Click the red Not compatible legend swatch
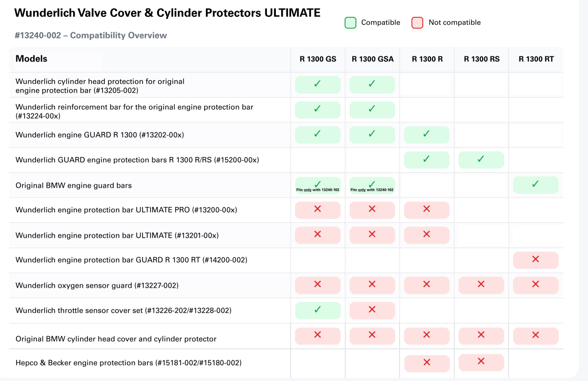This screenshot has width=588, height=381. [x=417, y=23]
